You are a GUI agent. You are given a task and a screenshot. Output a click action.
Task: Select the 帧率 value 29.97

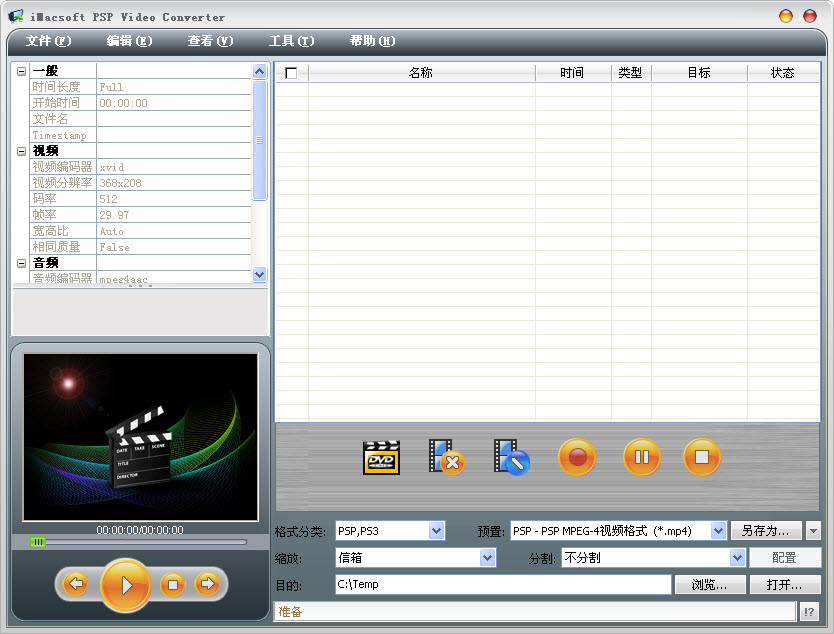coord(173,215)
